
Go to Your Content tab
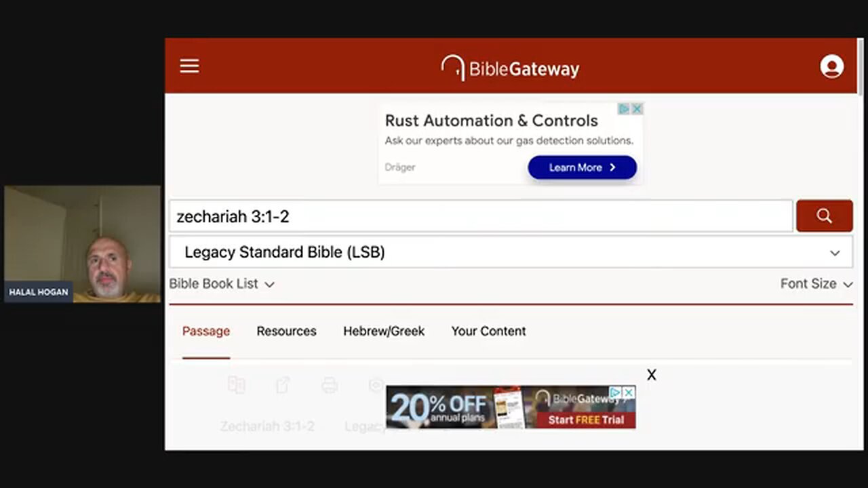pos(488,331)
